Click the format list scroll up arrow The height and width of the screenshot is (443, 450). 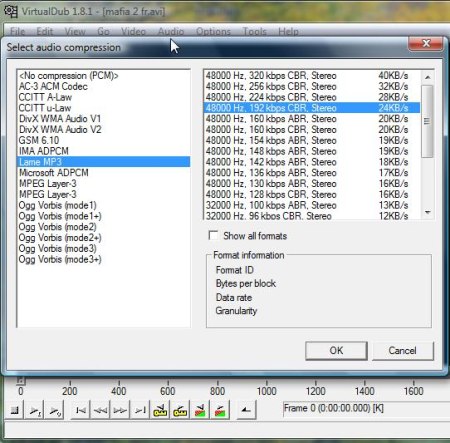[428, 77]
